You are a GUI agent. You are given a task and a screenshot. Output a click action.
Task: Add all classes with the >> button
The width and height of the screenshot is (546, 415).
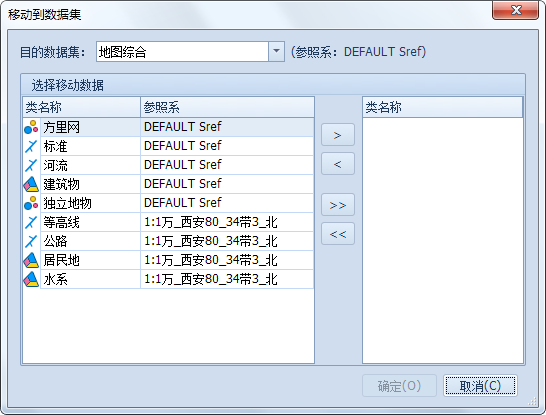coord(338,204)
